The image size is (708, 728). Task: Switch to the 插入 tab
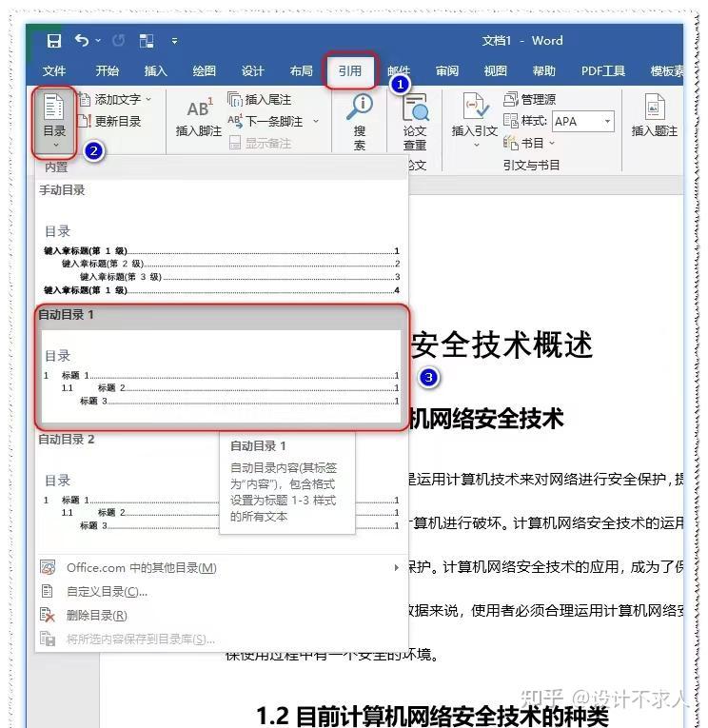(155, 71)
